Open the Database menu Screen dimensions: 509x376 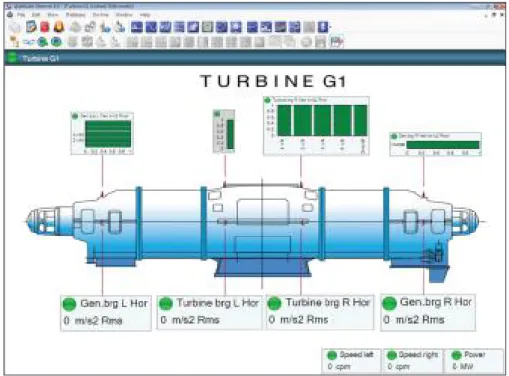pos(75,15)
